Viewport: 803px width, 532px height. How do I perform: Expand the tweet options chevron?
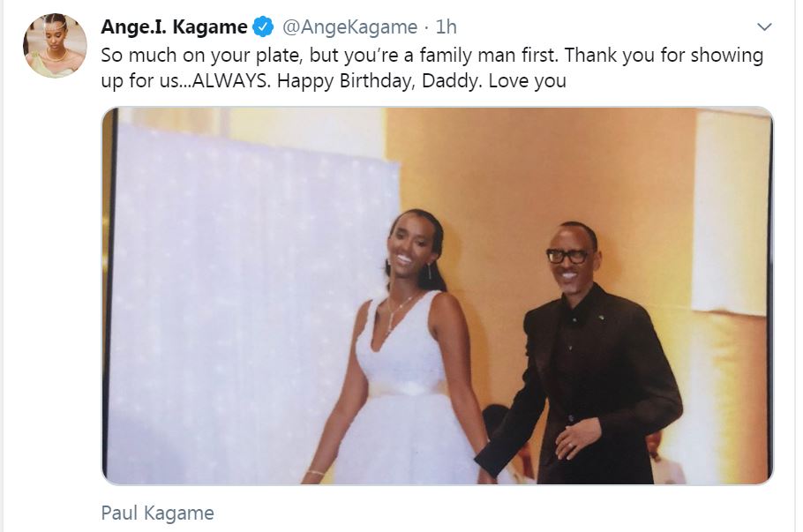[x=764, y=27]
